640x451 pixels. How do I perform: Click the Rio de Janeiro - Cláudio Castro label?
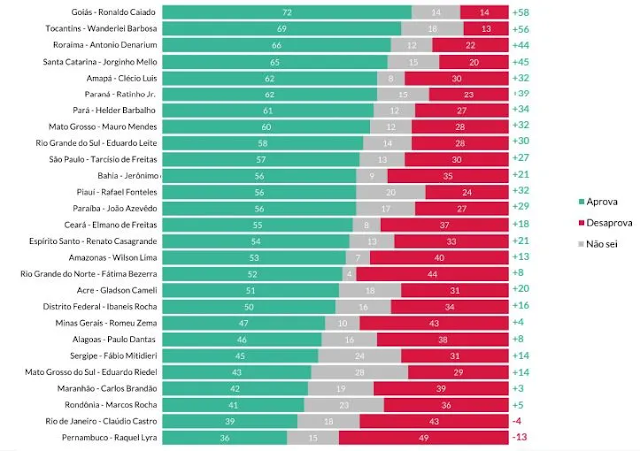[101, 421]
